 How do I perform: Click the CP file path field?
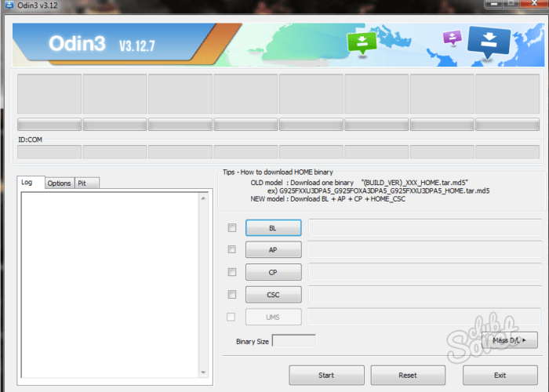point(425,272)
